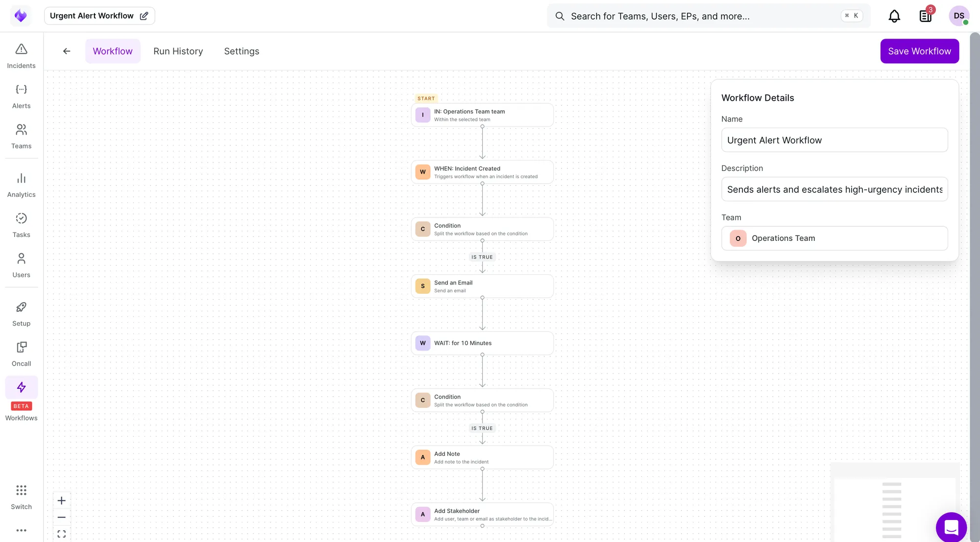Open the chat support bubble
Image resolution: width=980 pixels, height=542 pixels.
point(951,527)
